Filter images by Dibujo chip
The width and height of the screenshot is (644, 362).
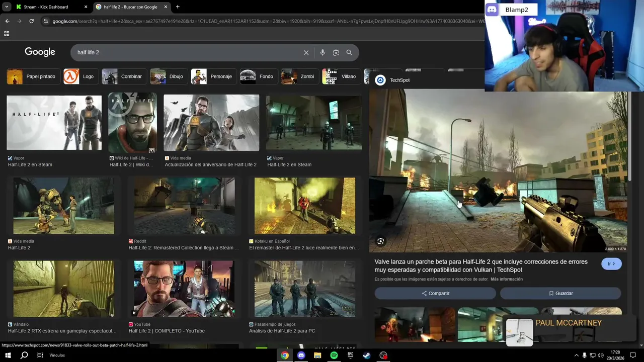(169, 76)
